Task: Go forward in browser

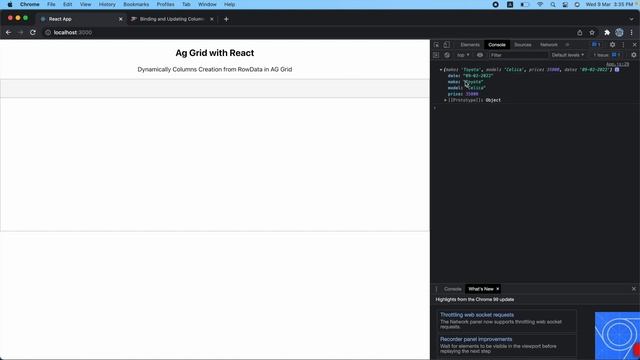Action: click(x=20, y=32)
